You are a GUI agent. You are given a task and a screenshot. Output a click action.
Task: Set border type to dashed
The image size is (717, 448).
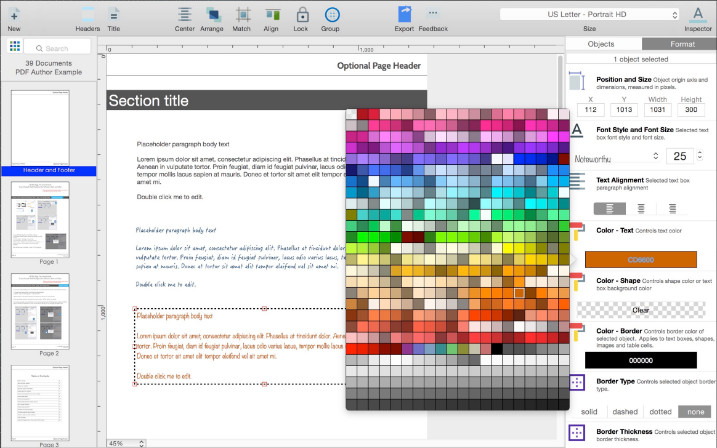coord(625,412)
